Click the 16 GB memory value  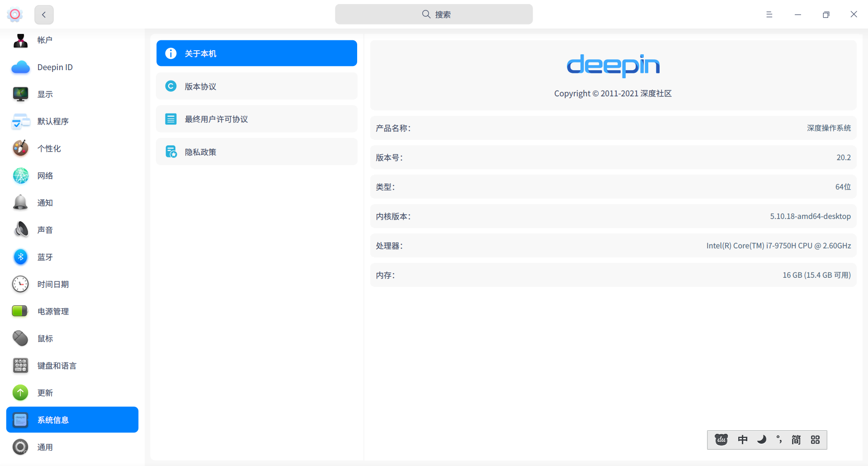point(816,275)
